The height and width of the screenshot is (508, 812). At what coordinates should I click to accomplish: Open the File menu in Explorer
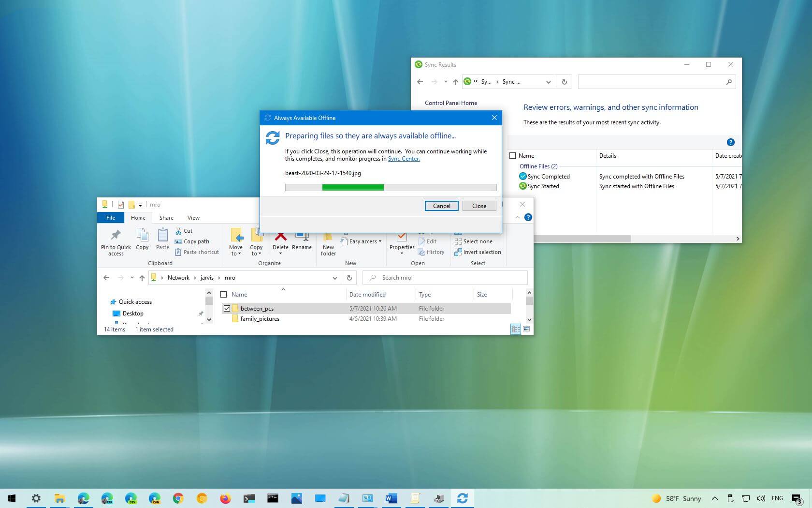tap(110, 218)
